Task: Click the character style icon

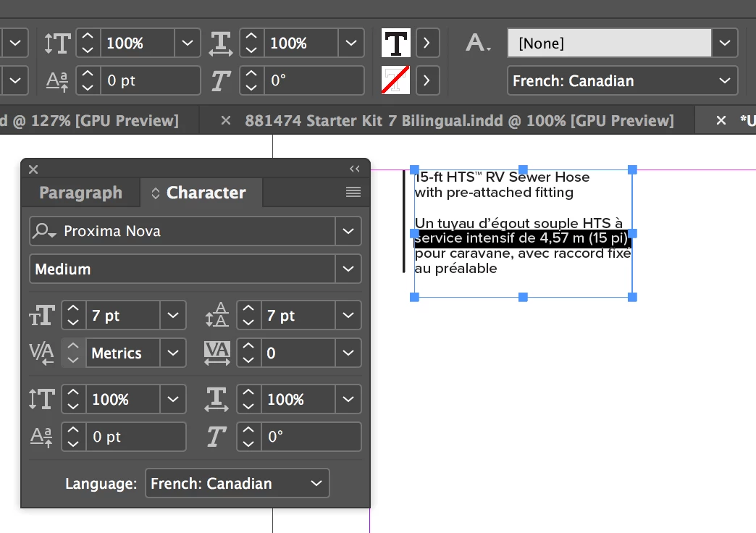Action: (478, 43)
